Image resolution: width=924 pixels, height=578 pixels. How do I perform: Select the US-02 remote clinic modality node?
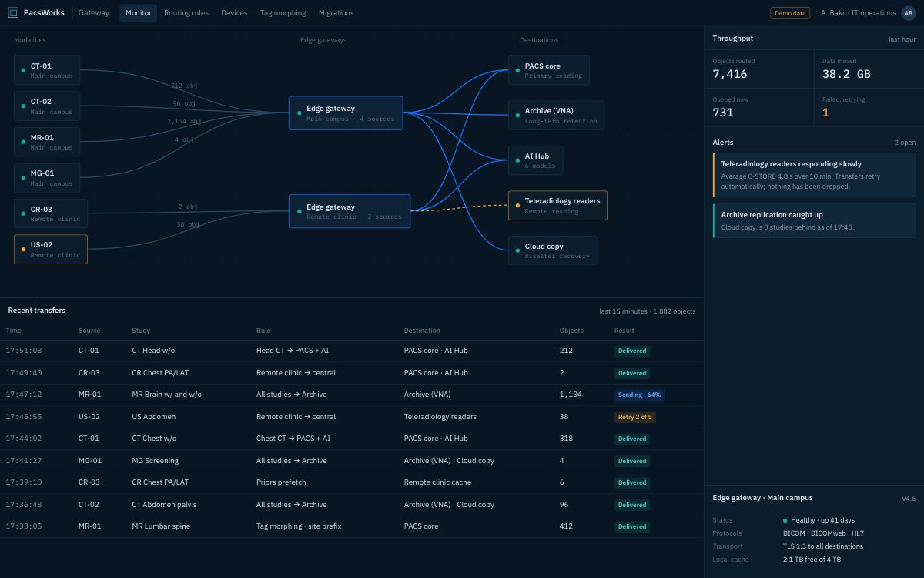51,250
